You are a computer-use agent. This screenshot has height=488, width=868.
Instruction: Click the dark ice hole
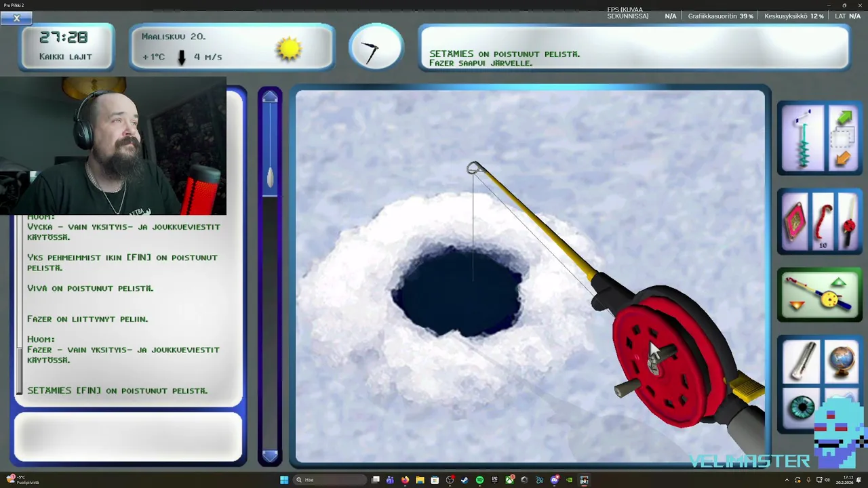459,291
